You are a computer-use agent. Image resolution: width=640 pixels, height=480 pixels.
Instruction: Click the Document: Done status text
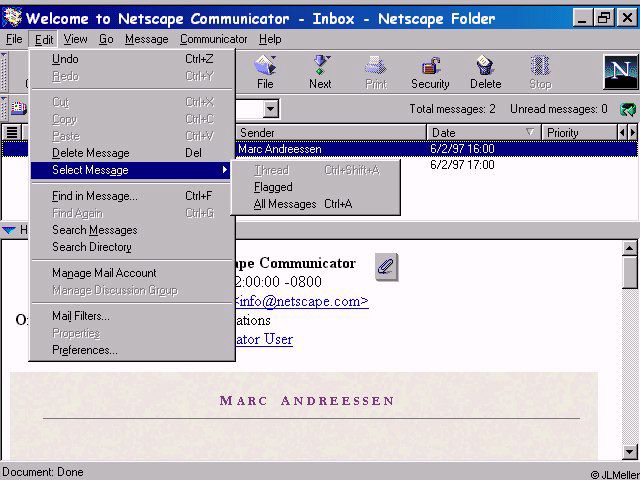(42, 472)
